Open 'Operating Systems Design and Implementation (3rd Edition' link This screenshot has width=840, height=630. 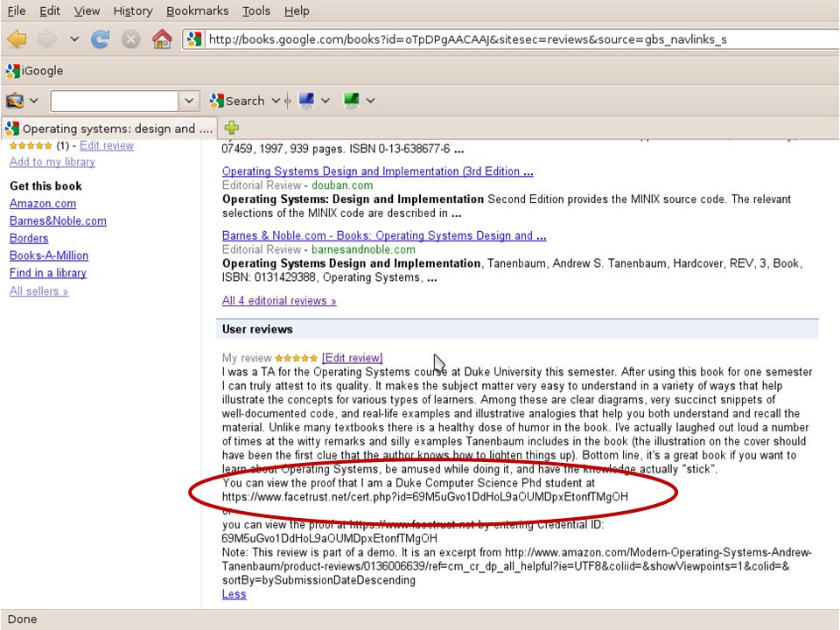[x=378, y=171]
